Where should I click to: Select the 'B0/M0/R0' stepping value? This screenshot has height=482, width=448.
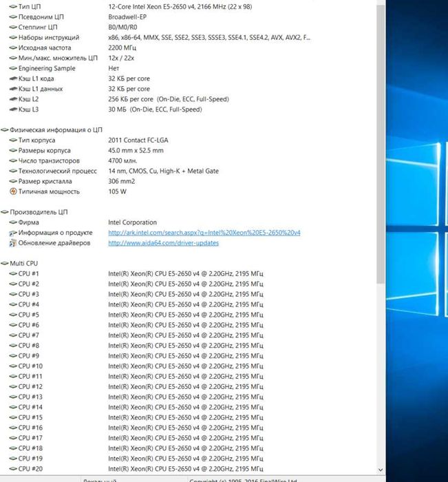click(122, 27)
